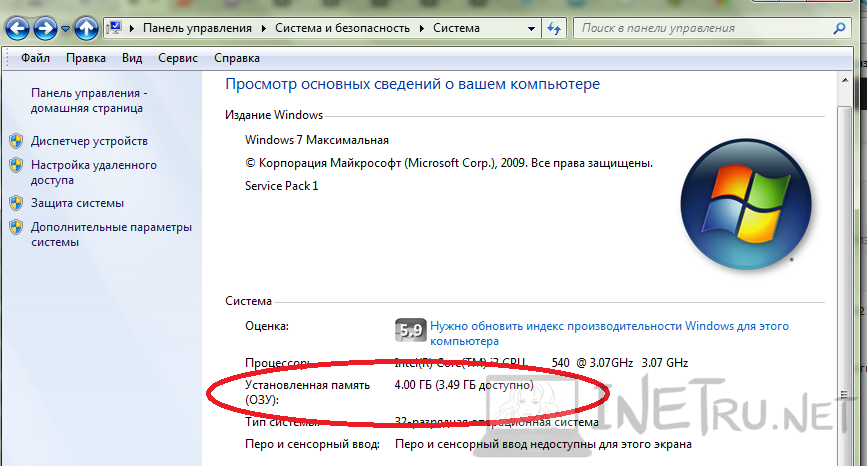The width and height of the screenshot is (867, 466).
Task: Select Панель управления breadcrumb
Action: [x=197, y=28]
